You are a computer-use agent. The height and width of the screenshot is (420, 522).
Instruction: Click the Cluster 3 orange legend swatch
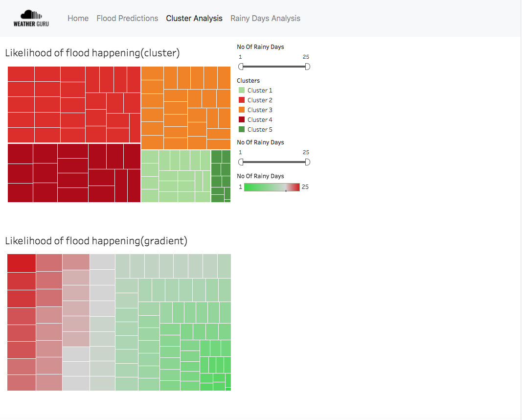pyautogui.click(x=242, y=110)
